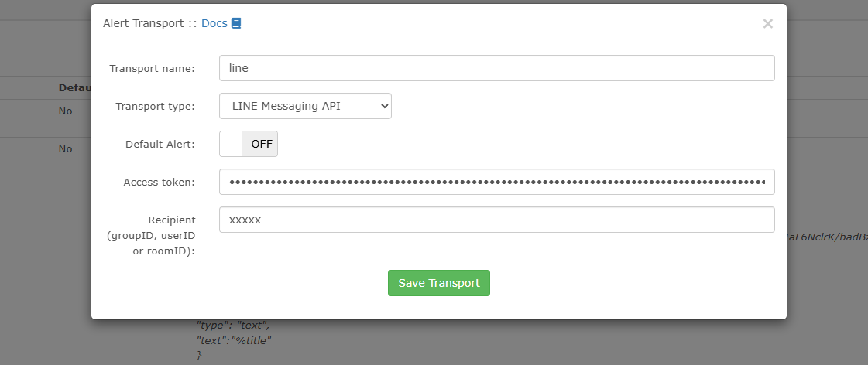Click the "Access token:" label

point(159,182)
